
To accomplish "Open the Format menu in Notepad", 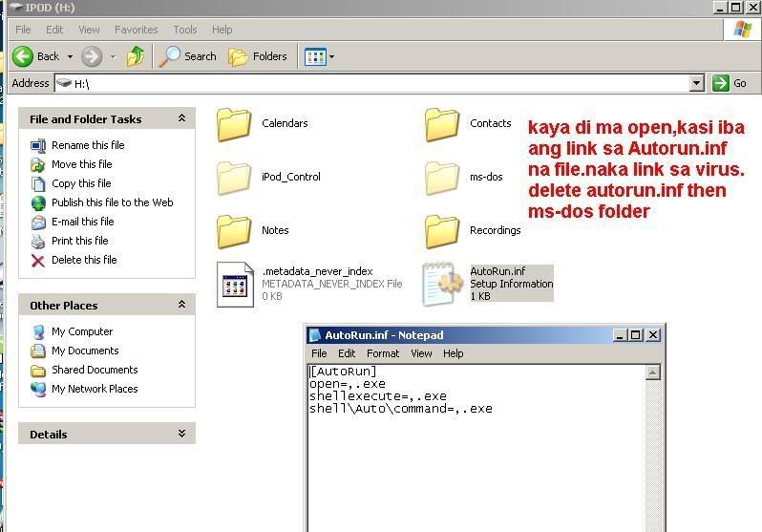I will pyautogui.click(x=383, y=353).
